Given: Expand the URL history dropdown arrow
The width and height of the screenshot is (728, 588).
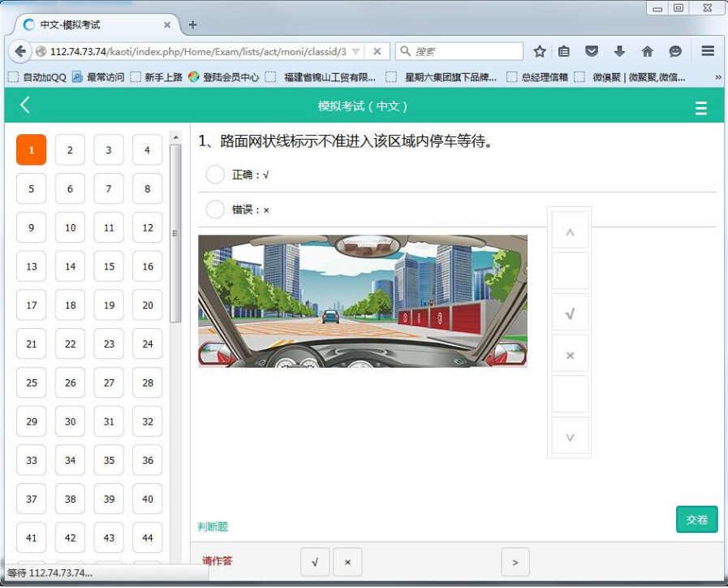Looking at the screenshot, I should pos(355,51).
